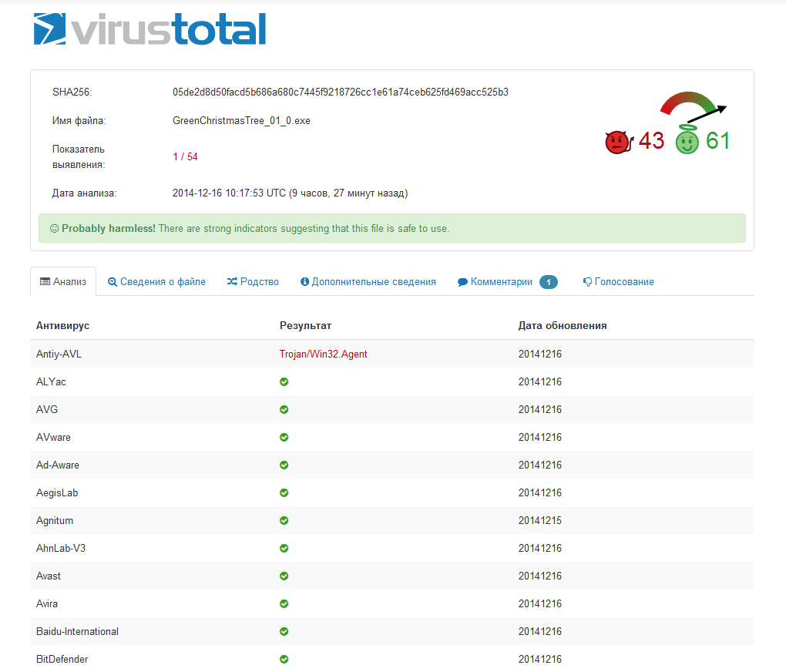Click the Дата обновления column header
This screenshot has height=672, width=786.
[563, 326]
